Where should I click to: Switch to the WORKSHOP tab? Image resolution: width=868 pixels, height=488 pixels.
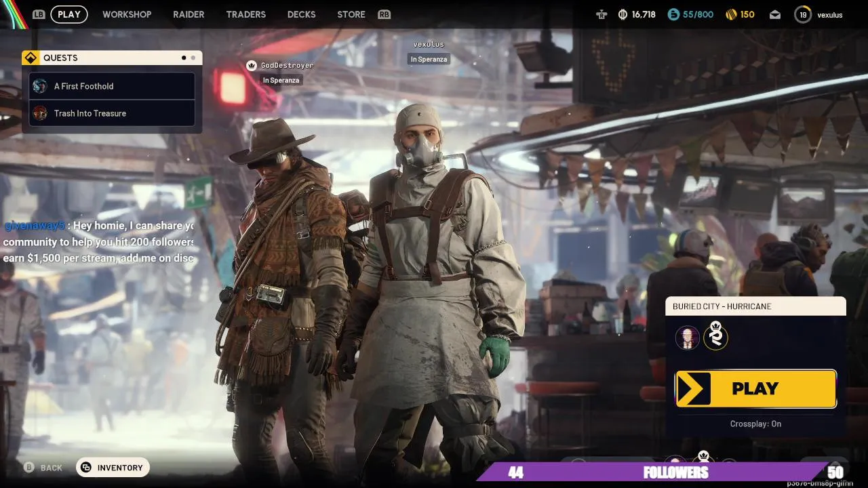pos(127,14)
